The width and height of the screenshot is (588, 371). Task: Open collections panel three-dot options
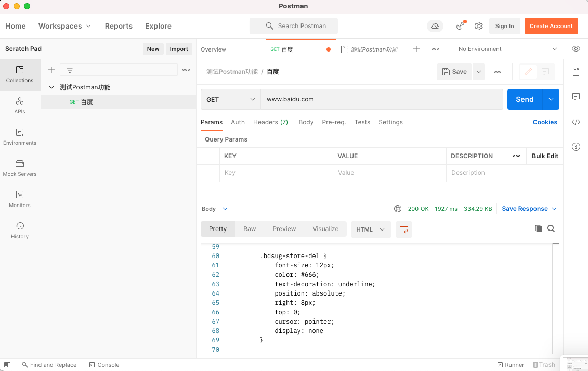click(186, 70)
